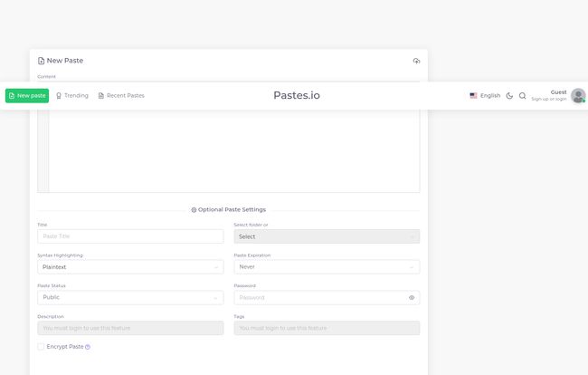This screenshot has height=375, width=588.
Task: Click the New Paste document icon
Action: tap(42, 61)
